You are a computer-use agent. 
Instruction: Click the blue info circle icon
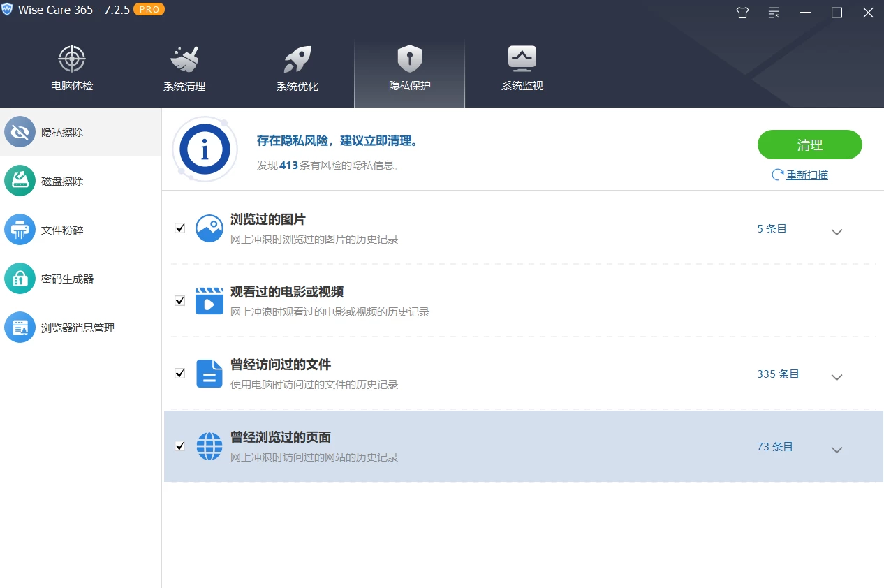click(x=205, y=149)
